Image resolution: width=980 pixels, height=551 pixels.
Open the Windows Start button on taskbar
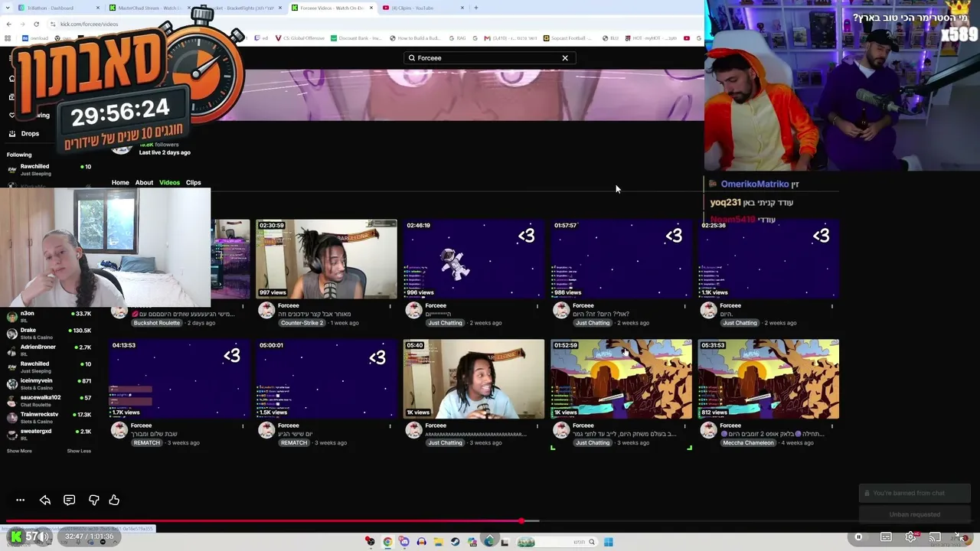click(608, 542)
